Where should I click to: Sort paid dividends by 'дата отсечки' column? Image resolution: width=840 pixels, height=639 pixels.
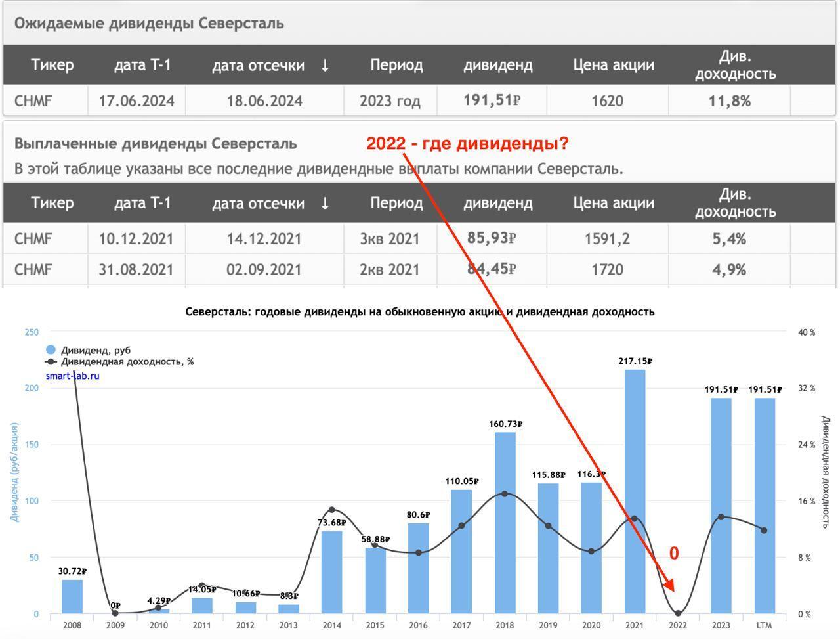[x=258, y=203]
